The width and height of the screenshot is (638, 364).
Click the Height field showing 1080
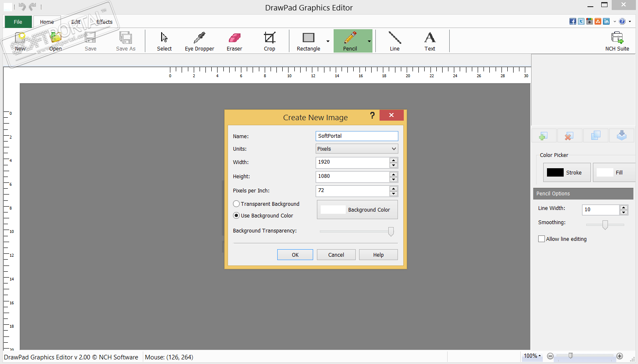tap(353, 177)
